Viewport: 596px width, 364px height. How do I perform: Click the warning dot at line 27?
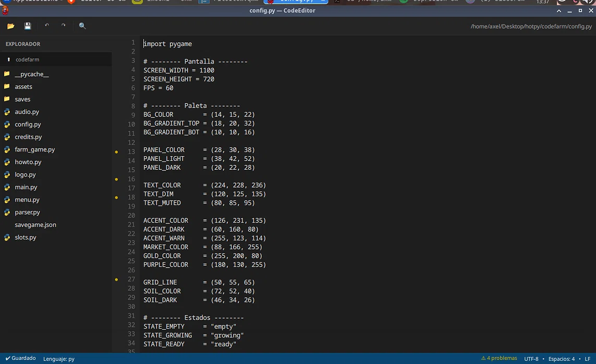coord(116,279)
